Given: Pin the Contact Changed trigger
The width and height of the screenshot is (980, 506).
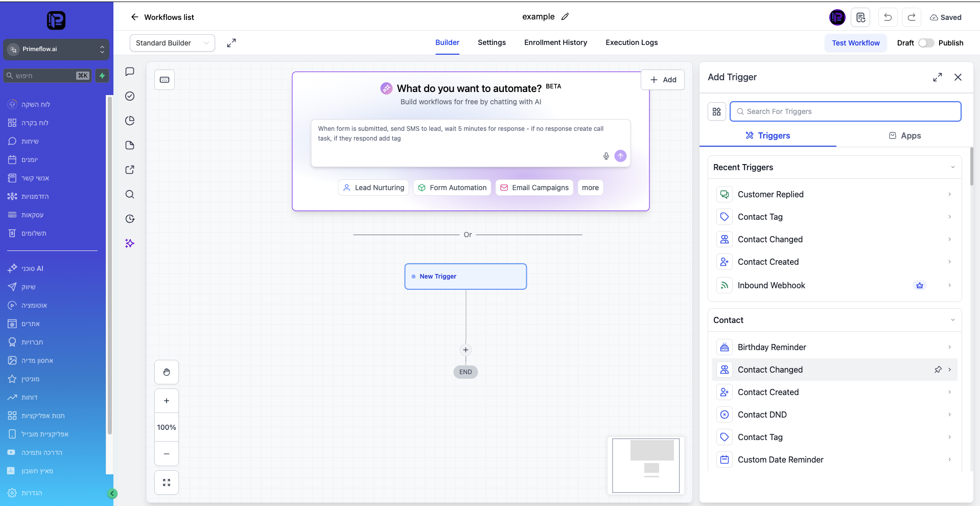Looking at the screenshot, I should [938, 370].
